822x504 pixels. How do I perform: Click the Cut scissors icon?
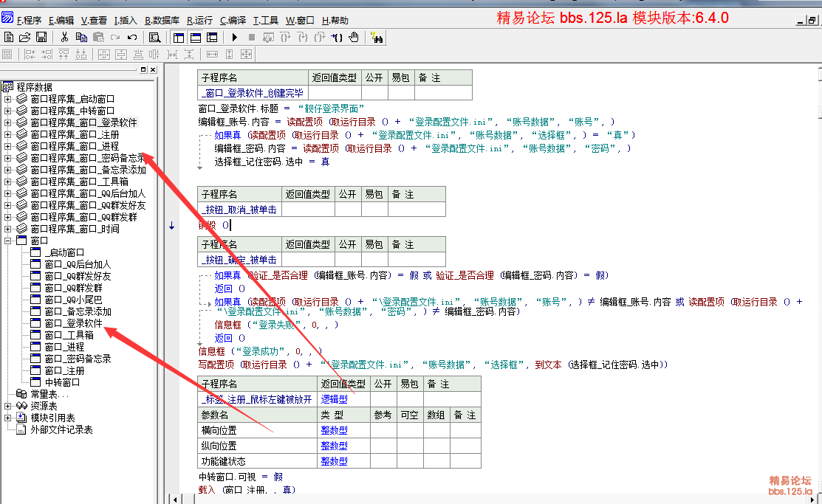click(x=64, y=37)
